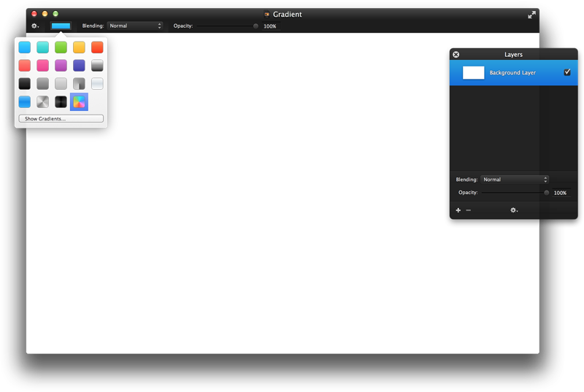
Task: Select the teal gradient preset
Action: point(43,47)
